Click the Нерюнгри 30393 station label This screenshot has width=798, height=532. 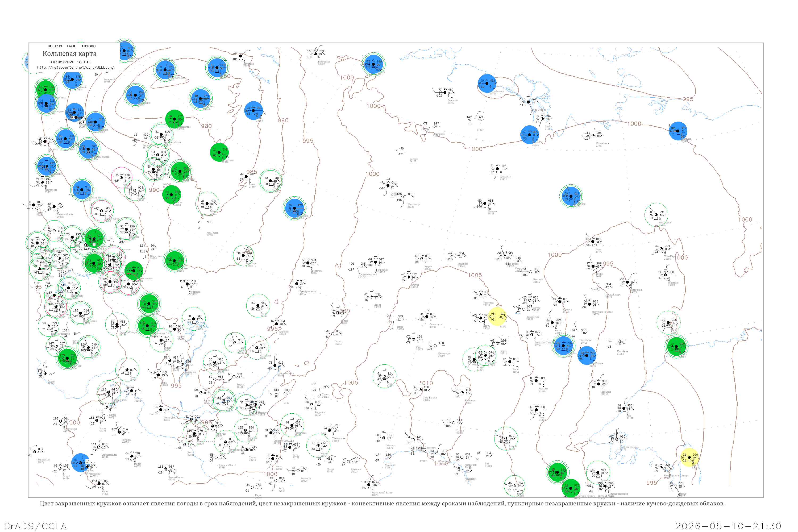click(471, 402)
